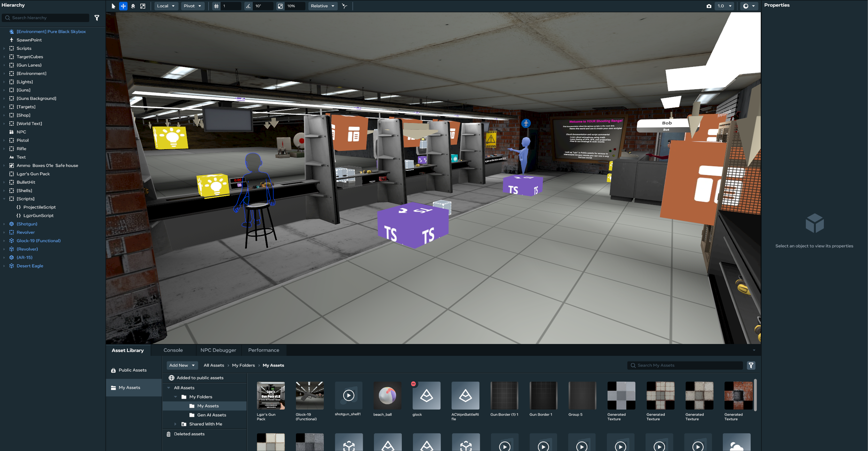Click All Assets breadcrumb link
The width and height of the screenshot is (868, 451).
coord(214,365)
